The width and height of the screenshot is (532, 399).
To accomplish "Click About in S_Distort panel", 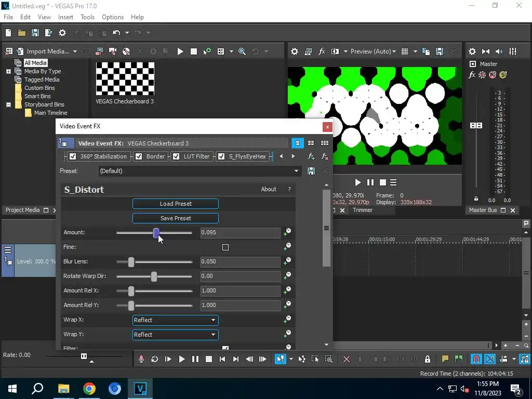I will [x=269, y=189].
